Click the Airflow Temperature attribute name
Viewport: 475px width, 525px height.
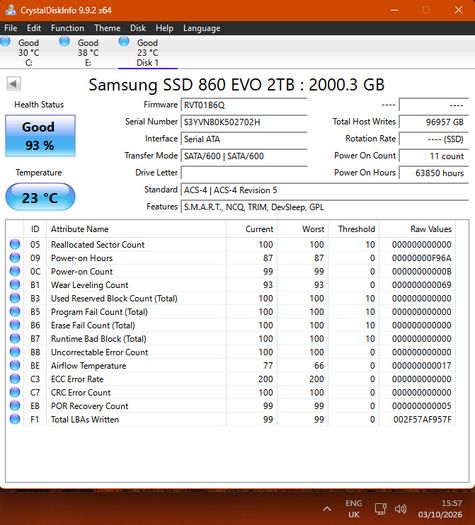click(x=88, y=366)
